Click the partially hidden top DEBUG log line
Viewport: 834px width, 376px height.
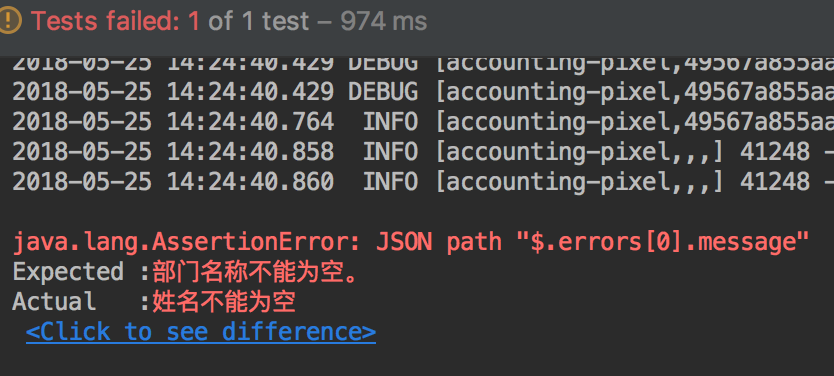[423, 64]
